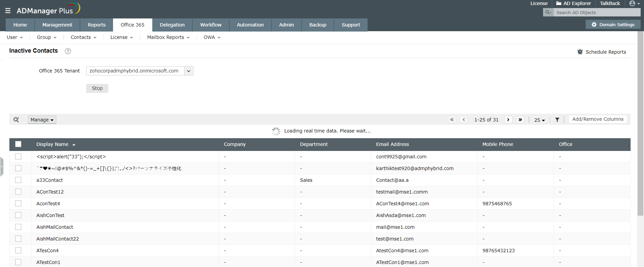
Task: Open the TalkBack link
Action: [x=610, y=3]
